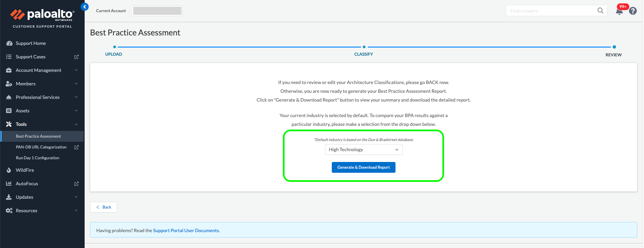Click the Support Cases list icon
The width and height of the screenshot is (644, 248).
click(9, 57)
